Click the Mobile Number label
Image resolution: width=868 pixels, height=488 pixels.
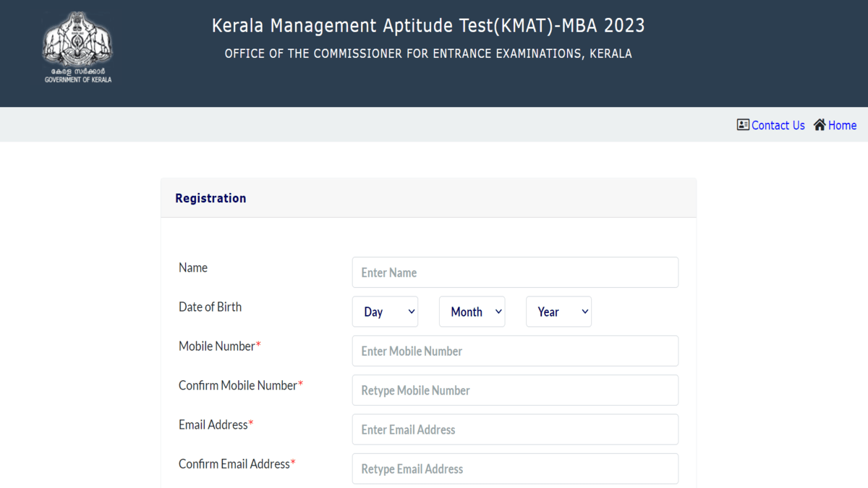219,346
